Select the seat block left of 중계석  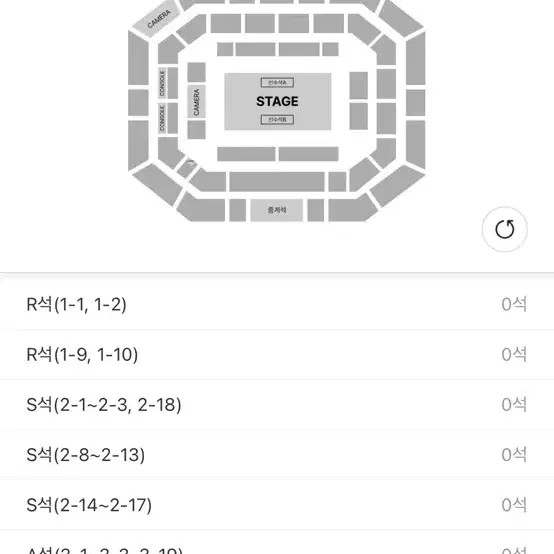click(x=237, y=210)
